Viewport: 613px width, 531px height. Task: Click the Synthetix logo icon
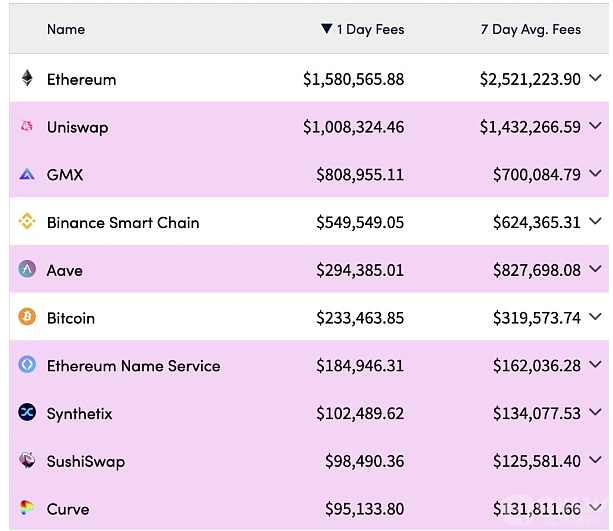[27, 412]
